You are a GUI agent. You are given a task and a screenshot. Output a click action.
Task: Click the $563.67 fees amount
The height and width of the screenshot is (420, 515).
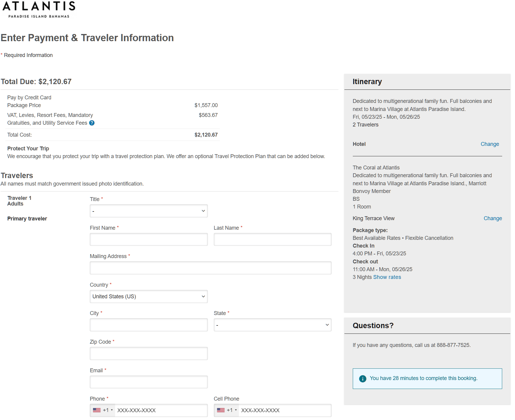(208, 115)
